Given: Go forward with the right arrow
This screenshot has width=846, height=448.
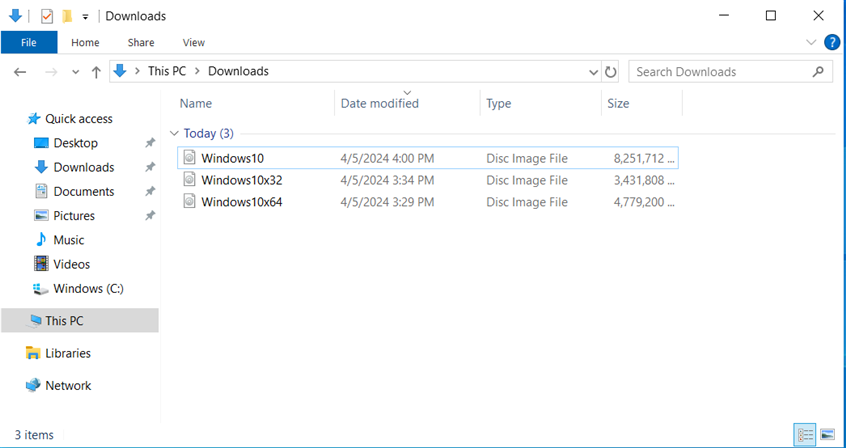Looking at the screenshot, I should [x=51, y=72].
